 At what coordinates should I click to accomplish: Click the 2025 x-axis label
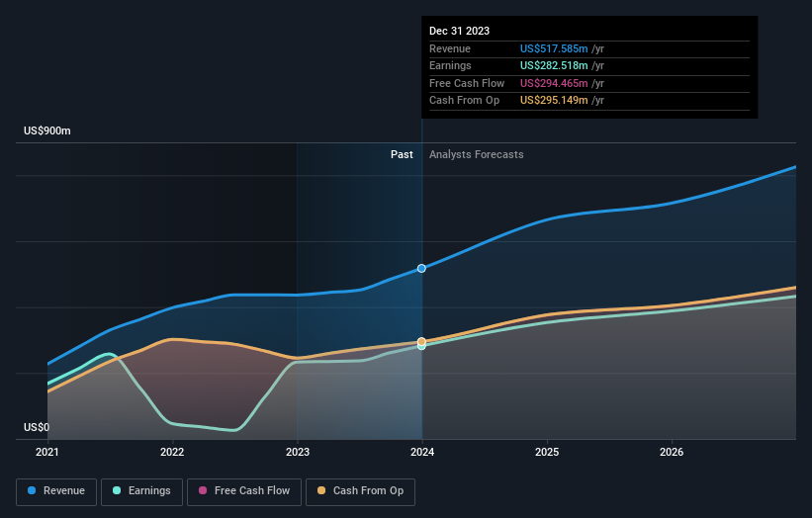(547, 452)
